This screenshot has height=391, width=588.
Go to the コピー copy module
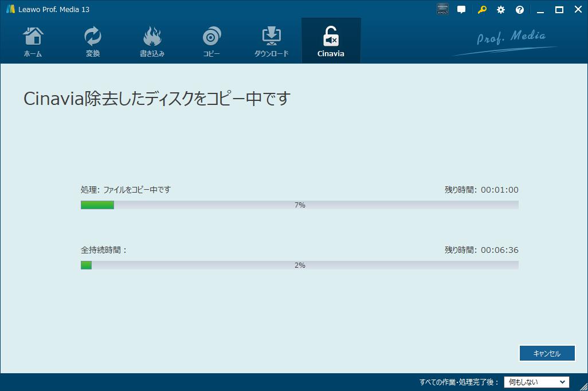coord(211,41)
